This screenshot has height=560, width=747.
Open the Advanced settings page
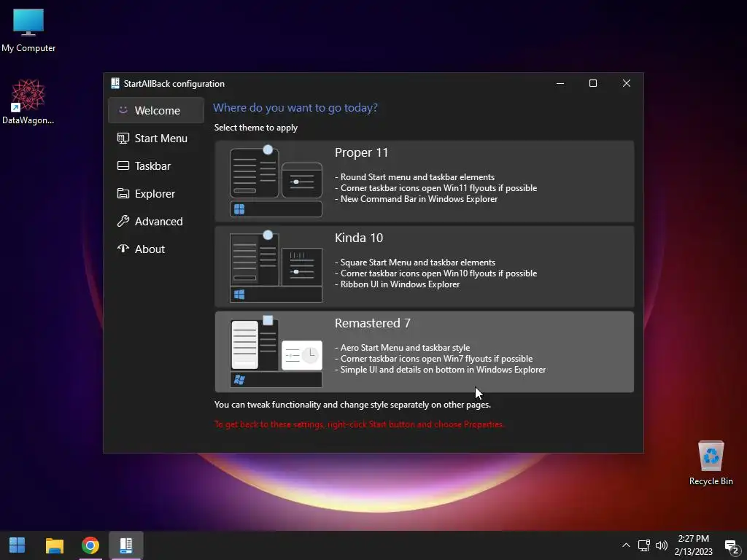156,221
